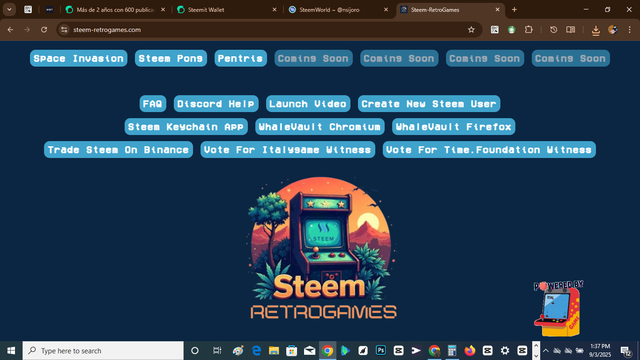
Task: View site information icon
Action: tap(64, 30)
